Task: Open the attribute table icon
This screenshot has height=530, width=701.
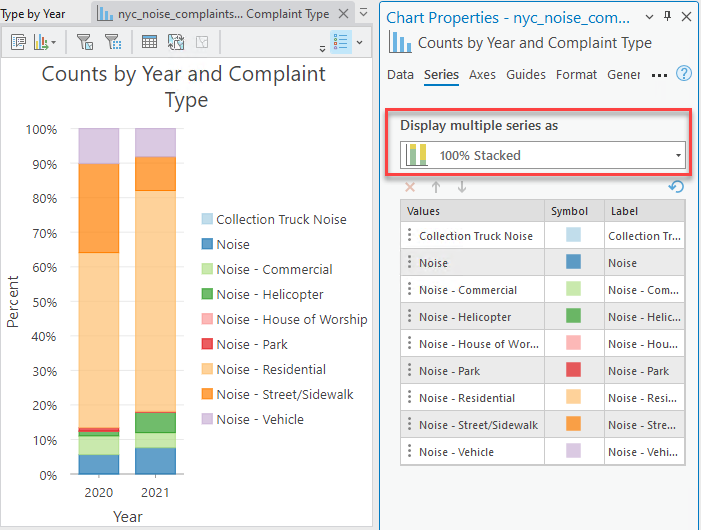Action: pos(149,42)
